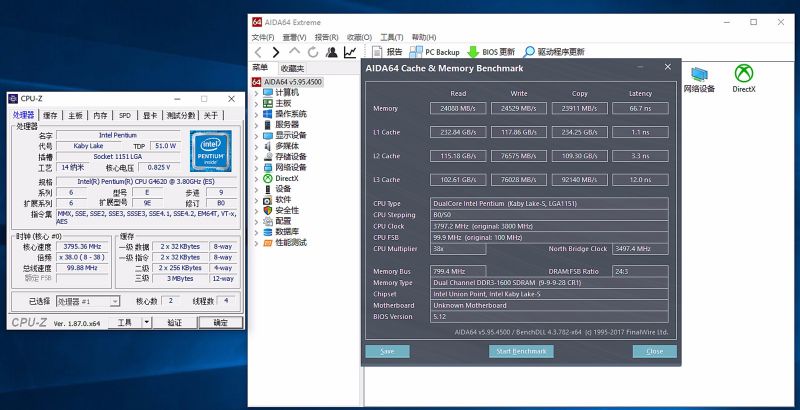Open the 网络设备 icon in right pane
The image size is (800, 410).
pyautogui.click(x=699, y=80)
